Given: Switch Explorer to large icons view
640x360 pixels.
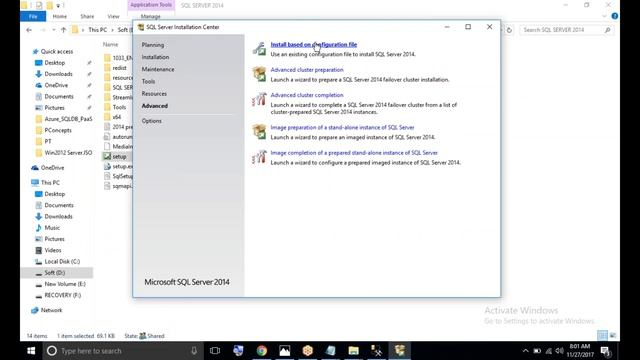Looking at the screenshot, I should coord(613,336).
